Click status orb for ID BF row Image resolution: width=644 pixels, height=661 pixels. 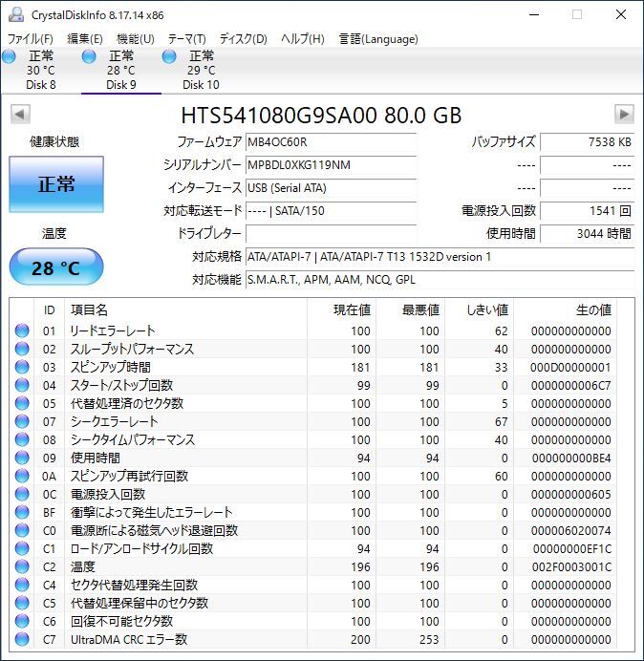(22, 512)
